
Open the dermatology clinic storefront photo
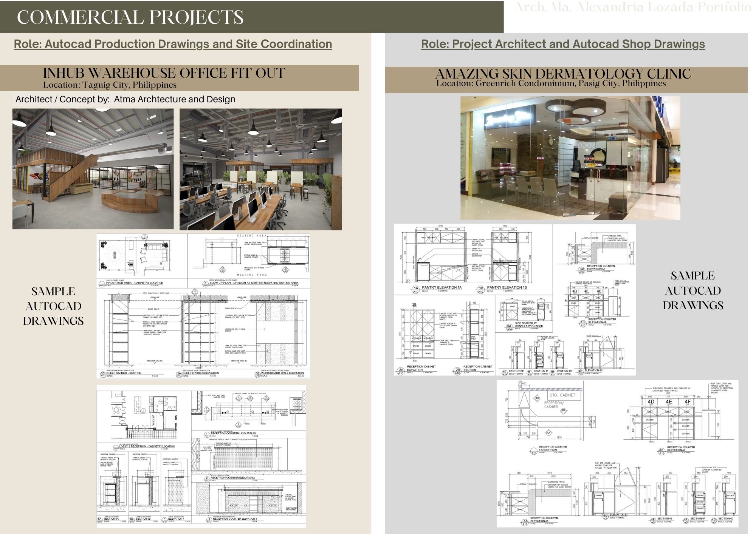pos(570,158)
